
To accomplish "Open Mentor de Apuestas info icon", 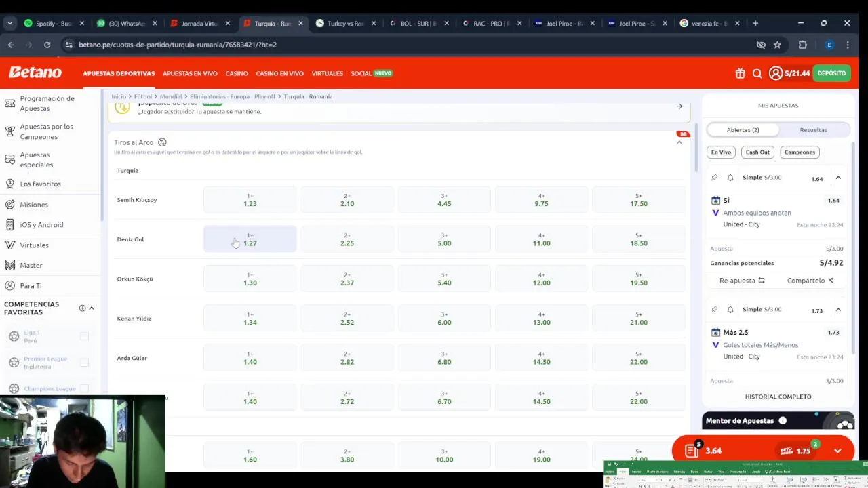I will (x=782, y=420).
